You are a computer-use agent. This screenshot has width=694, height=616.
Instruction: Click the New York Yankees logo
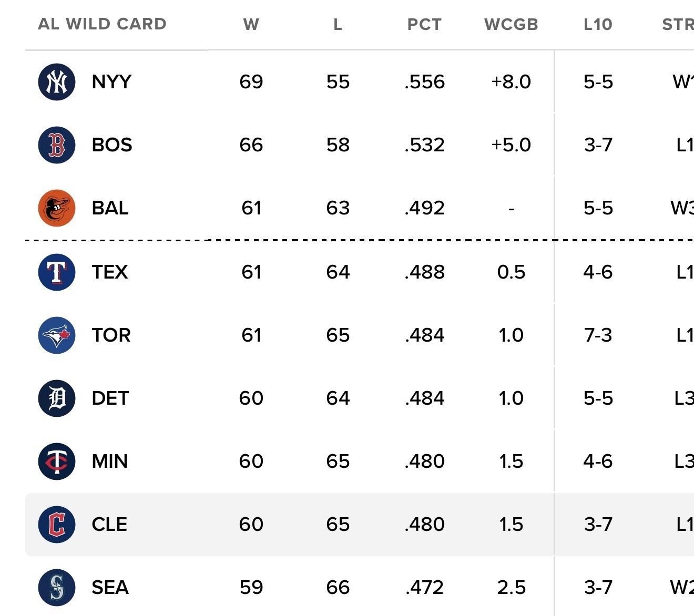[x=57, y=82]
